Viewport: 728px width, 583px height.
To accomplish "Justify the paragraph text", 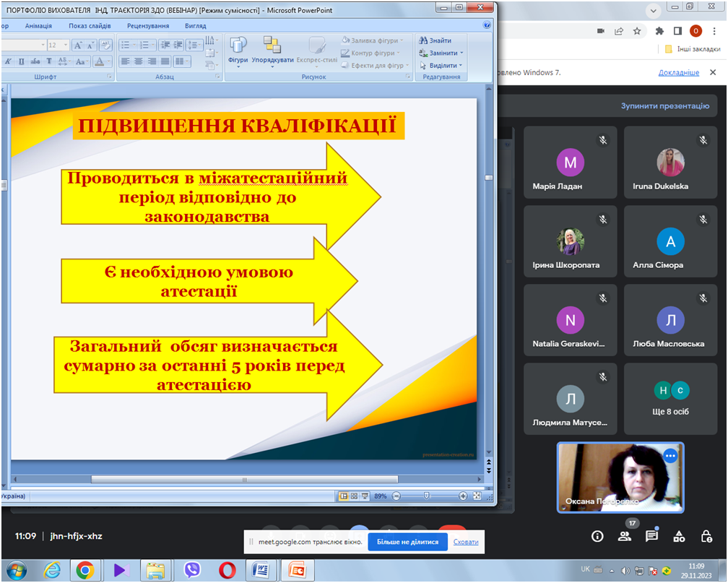I will point(165,61).
